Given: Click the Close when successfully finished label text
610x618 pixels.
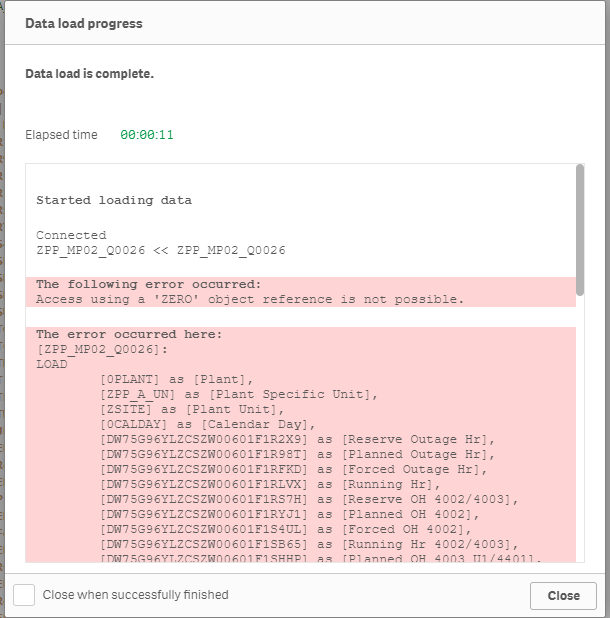Looking at the screenshot, I should (x=135, y=595).
